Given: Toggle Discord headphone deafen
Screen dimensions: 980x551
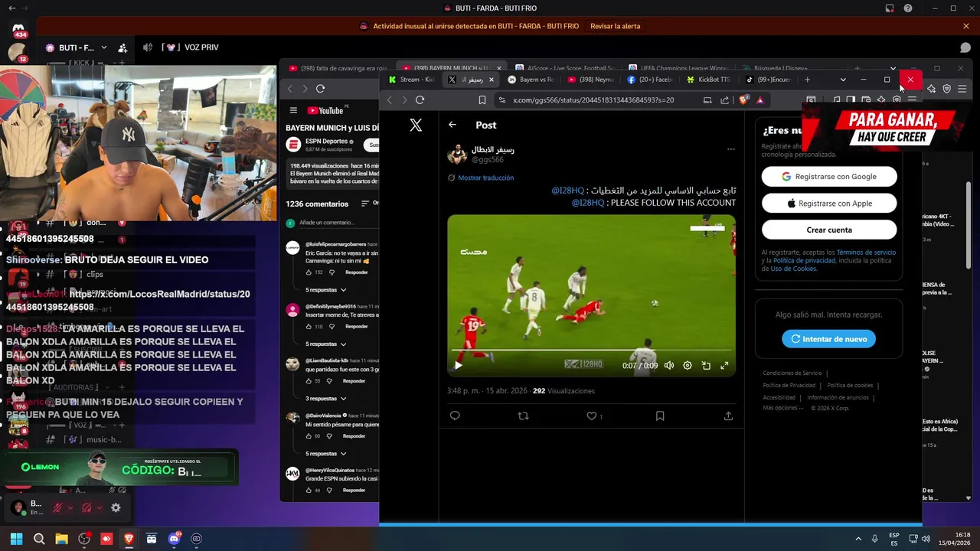Looking at the screenshot, I should tap(87, 507).
